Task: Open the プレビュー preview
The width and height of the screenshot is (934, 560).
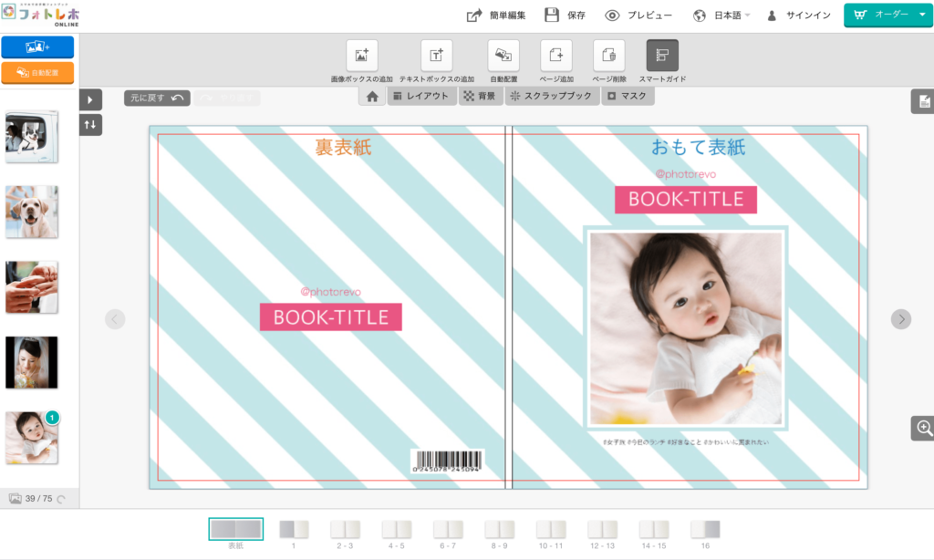Action: 638,16
